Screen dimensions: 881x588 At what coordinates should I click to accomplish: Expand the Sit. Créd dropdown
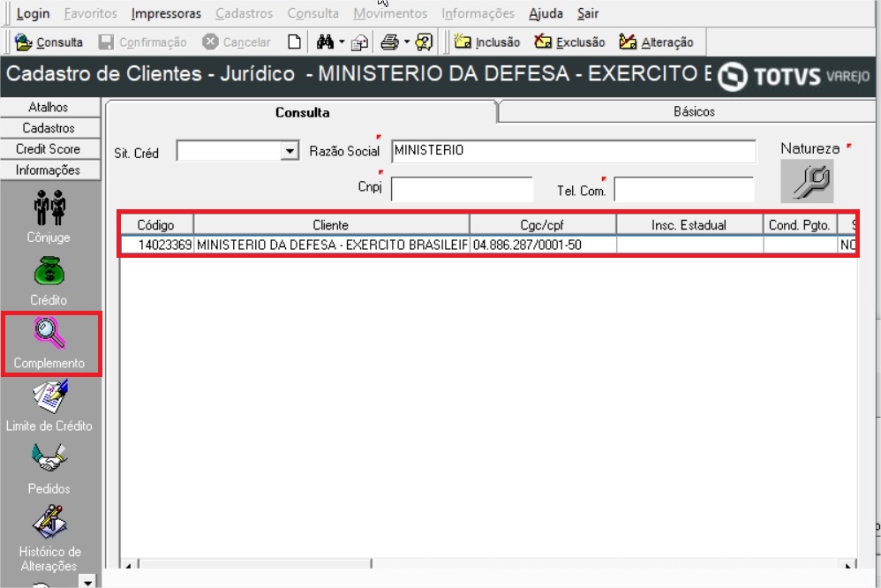tap(290, 151)
